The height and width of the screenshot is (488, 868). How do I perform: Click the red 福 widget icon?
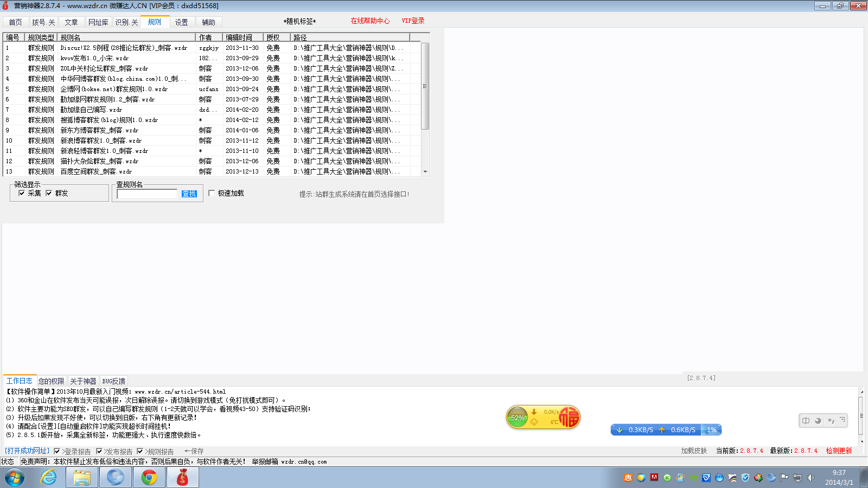tap(569, 417)
